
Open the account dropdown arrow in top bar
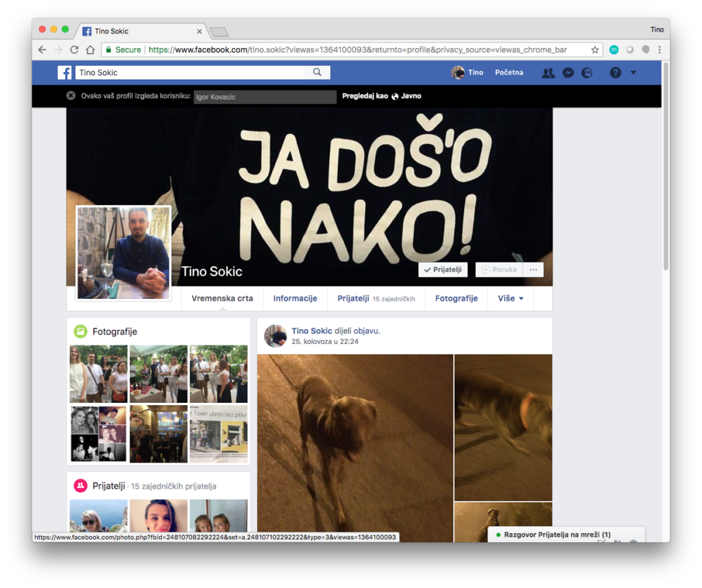633,73
